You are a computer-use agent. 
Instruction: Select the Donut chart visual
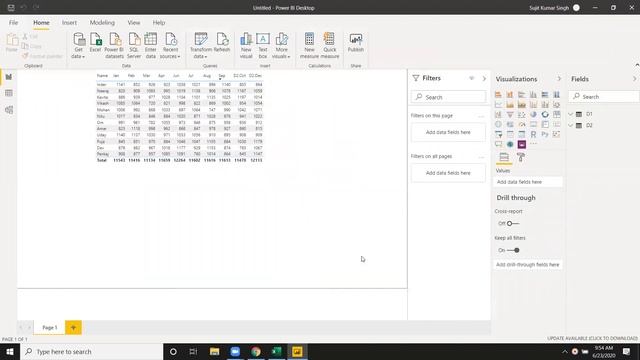(545, 114)
